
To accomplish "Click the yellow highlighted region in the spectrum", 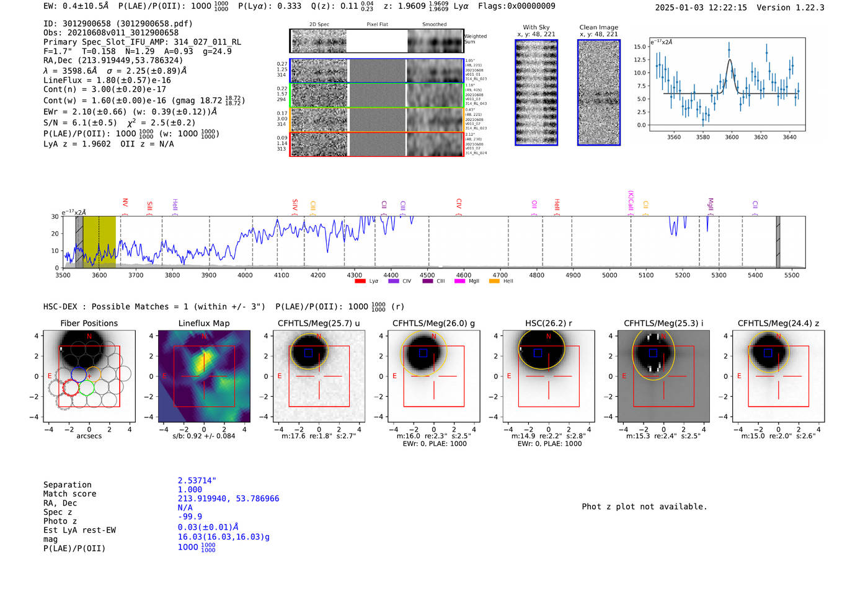I will pos(99,242).
